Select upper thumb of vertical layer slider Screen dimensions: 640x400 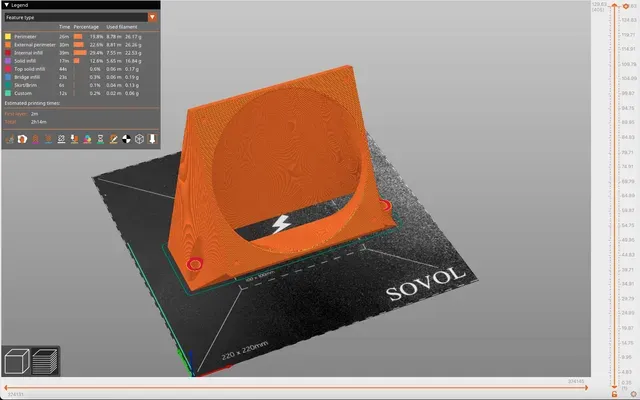click(614, 6)
